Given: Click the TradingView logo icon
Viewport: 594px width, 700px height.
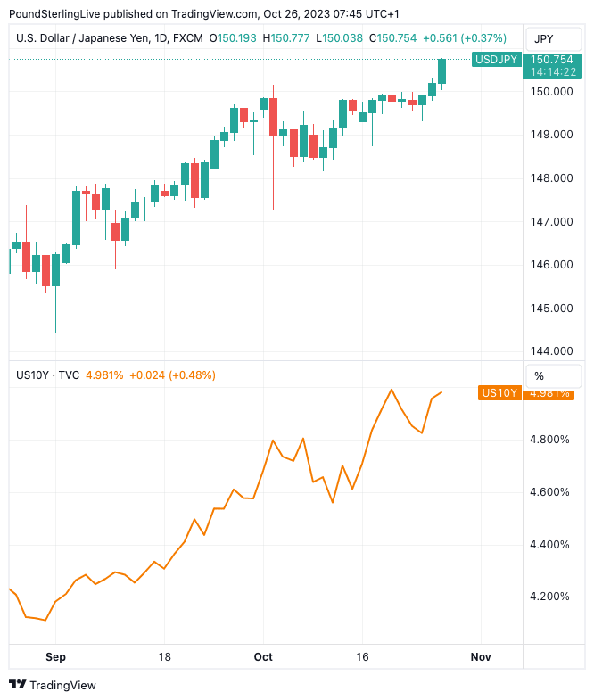Looking at the screenshot, I should [x=17, y=685].
